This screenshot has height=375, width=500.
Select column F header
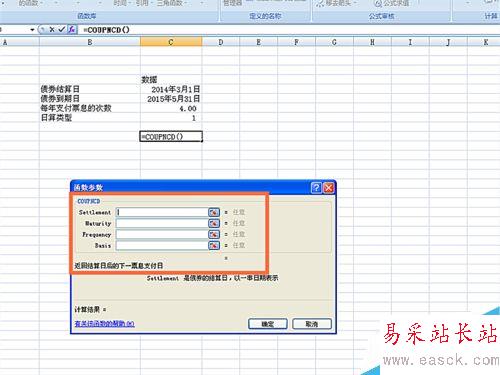[x=297, y=42]
